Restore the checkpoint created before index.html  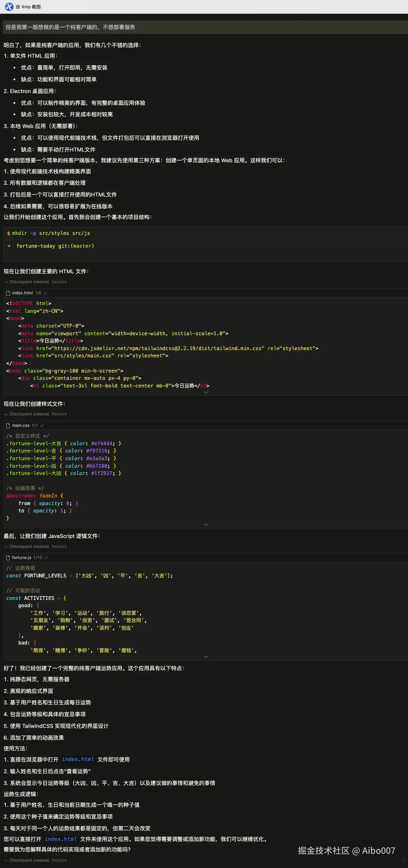59,282
